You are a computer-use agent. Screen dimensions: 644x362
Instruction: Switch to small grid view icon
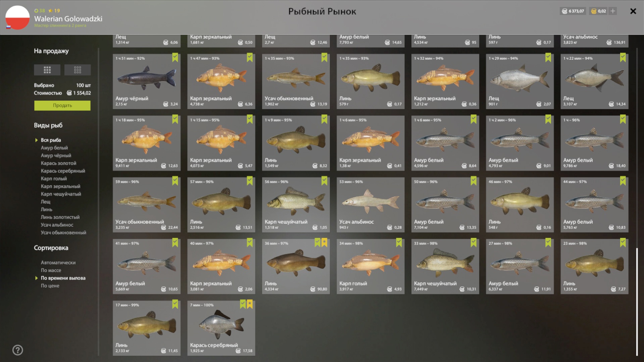(x=78, y=70)
